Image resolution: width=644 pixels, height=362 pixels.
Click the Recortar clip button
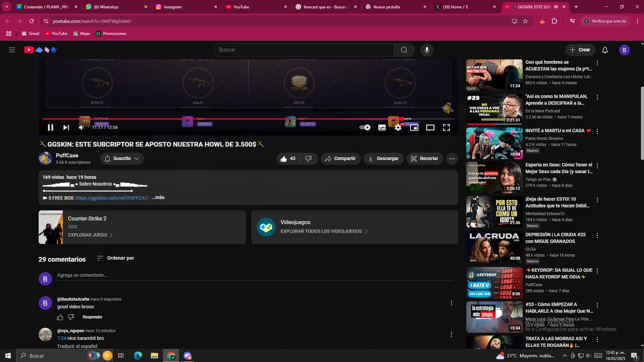pos(425,159)
